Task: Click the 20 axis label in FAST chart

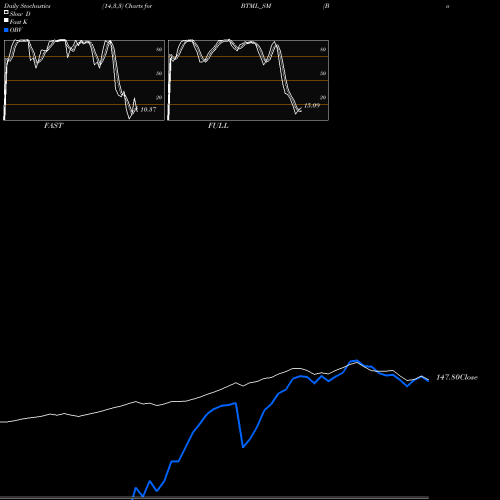Action: [x=159, y=97]
